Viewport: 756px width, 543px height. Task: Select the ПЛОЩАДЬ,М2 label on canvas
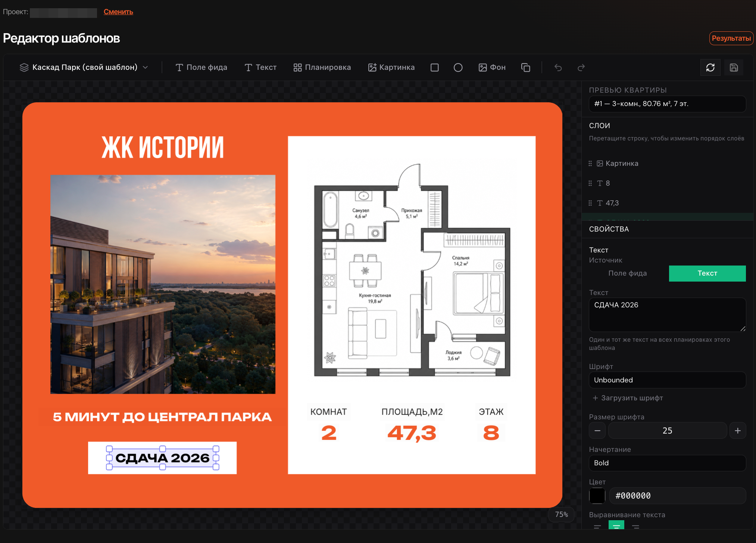[x=412, y=412]
